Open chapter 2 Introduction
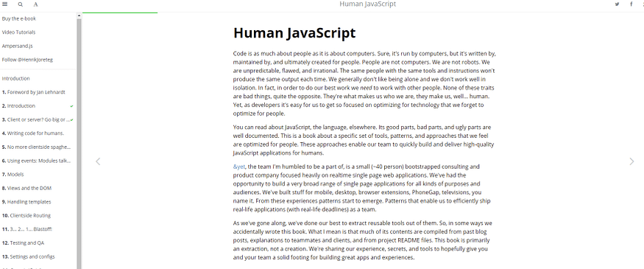The image size is (644, 269). (x=18, y=105)
